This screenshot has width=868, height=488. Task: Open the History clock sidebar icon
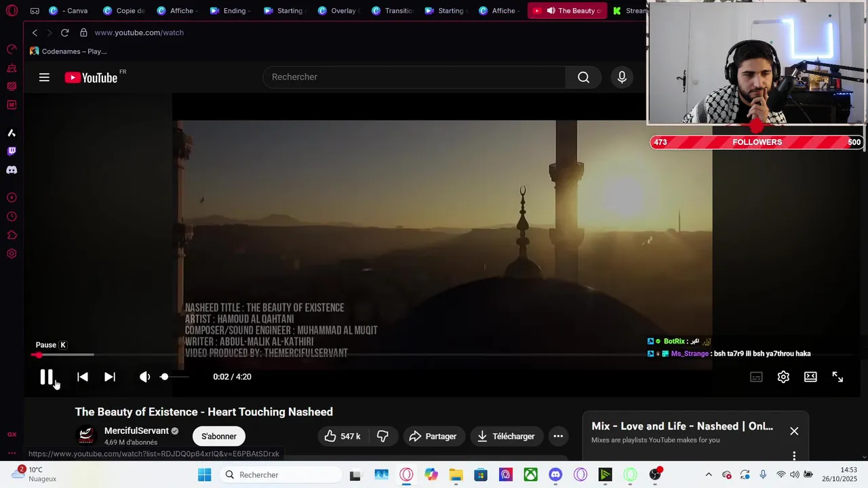pos(12,217)
